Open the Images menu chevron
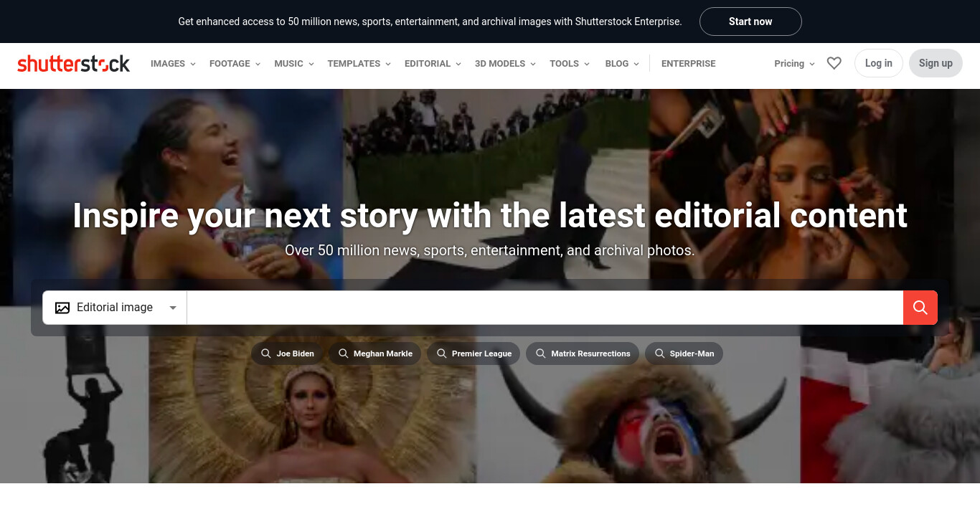Image resolution: width=980 pixels, height=522 pixels. tap(192, 64)
